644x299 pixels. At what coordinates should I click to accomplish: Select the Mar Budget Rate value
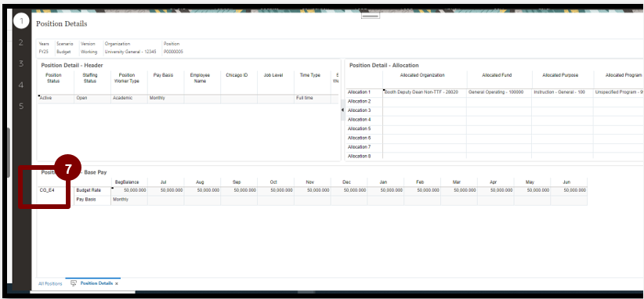459,190
